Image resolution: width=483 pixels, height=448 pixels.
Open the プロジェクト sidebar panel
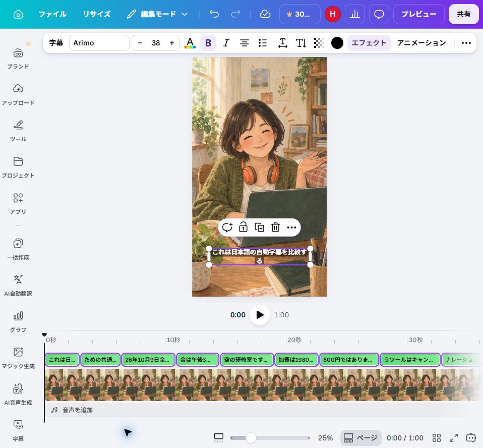(x=18, y=167)
